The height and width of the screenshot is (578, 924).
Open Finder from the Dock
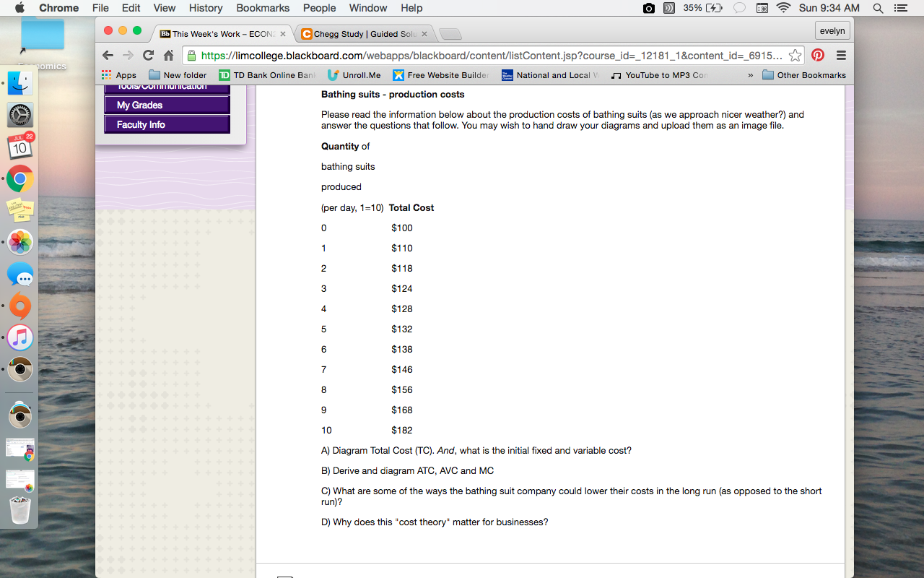(x=20, y=83)
